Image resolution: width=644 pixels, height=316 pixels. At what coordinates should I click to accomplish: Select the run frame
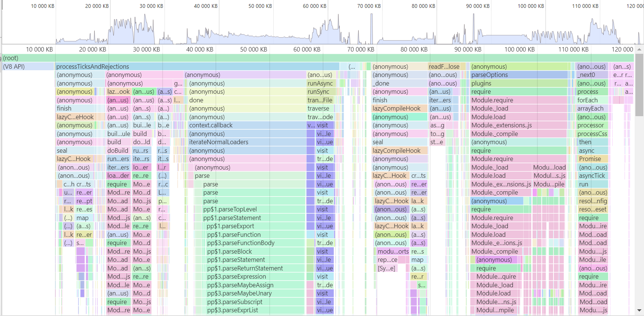593,184
